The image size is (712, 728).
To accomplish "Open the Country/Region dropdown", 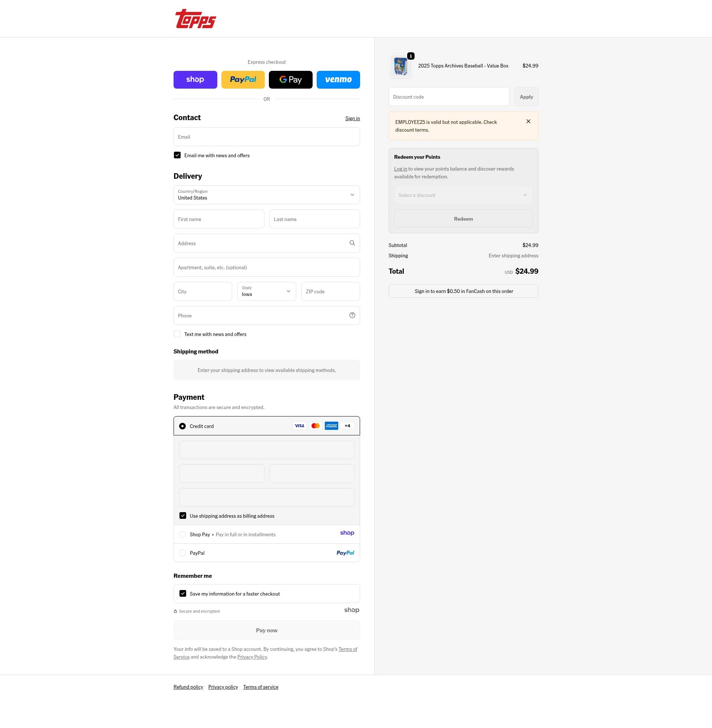I will [267, 195].
